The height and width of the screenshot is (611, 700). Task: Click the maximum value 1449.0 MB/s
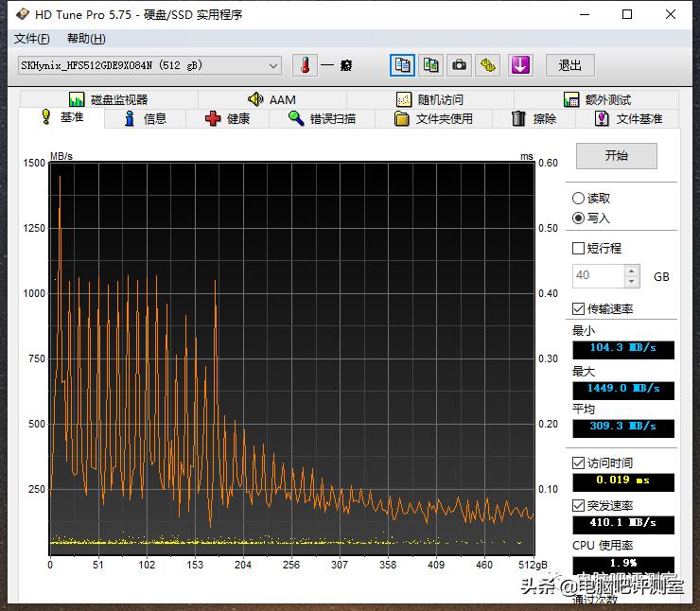click(623, 389)
